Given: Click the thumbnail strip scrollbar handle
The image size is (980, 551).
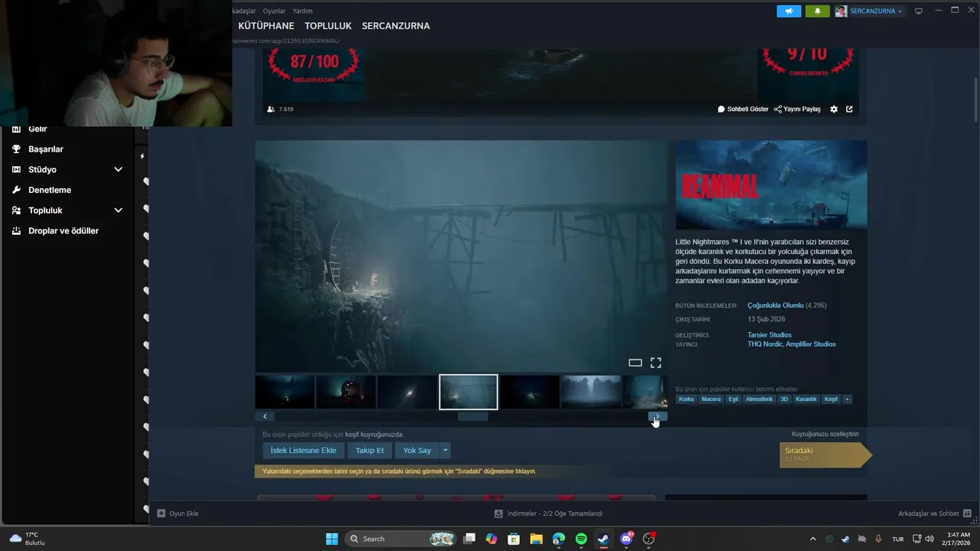Looking at the screenshot, I should tap(473, 416).
